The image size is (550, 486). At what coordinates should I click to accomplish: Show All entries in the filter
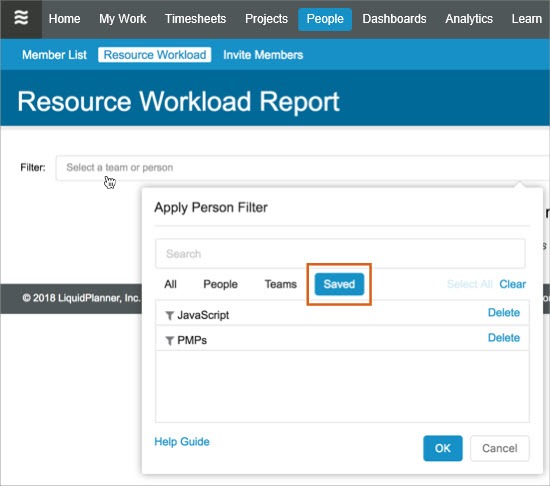[x=170, y=284]
